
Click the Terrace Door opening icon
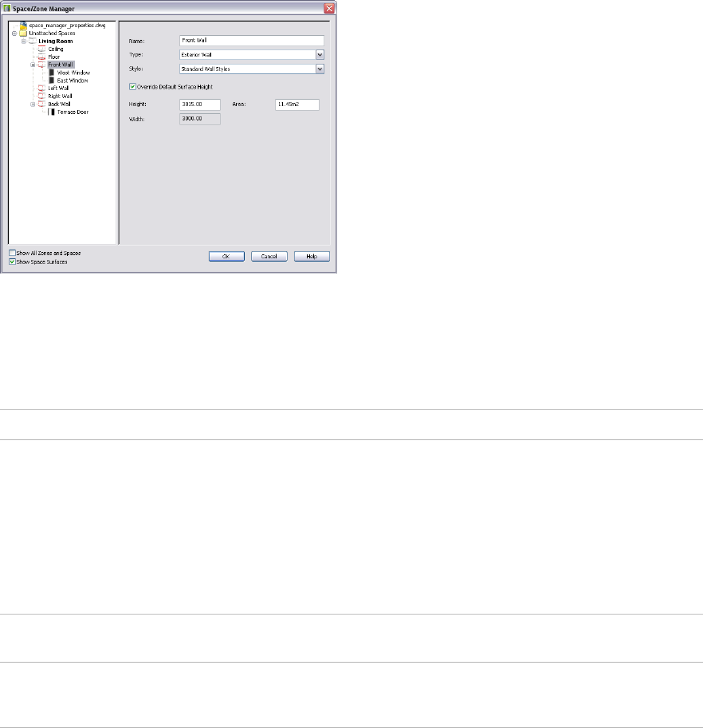52,112
